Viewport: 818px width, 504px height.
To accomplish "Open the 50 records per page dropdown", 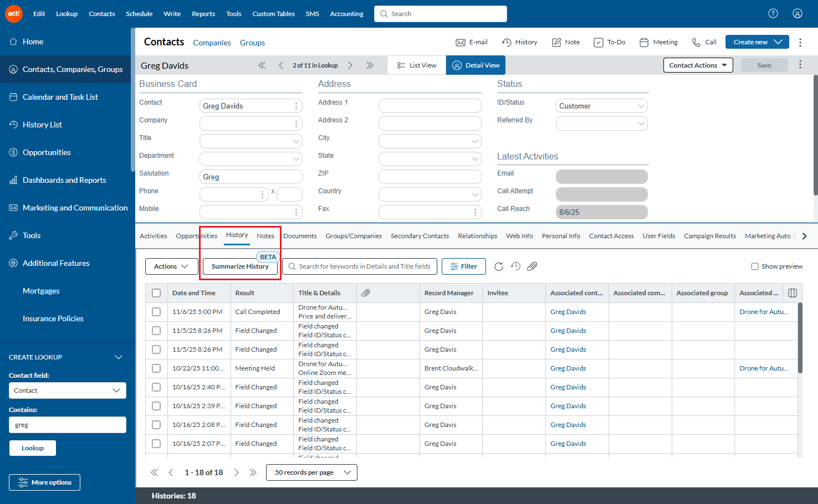I will point(311,472).
